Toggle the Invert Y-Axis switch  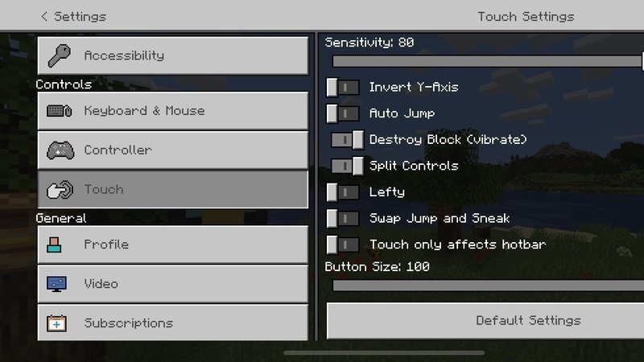pyautogui.click(x=343, y=87)
